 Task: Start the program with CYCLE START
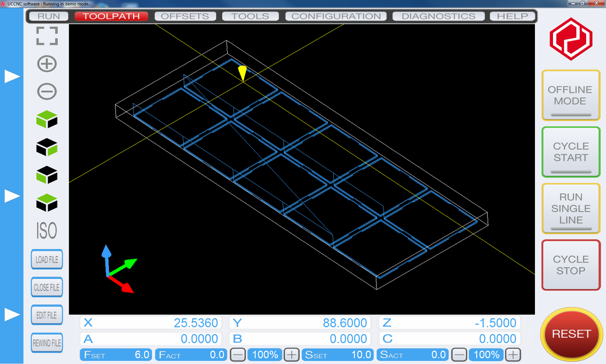571,152
